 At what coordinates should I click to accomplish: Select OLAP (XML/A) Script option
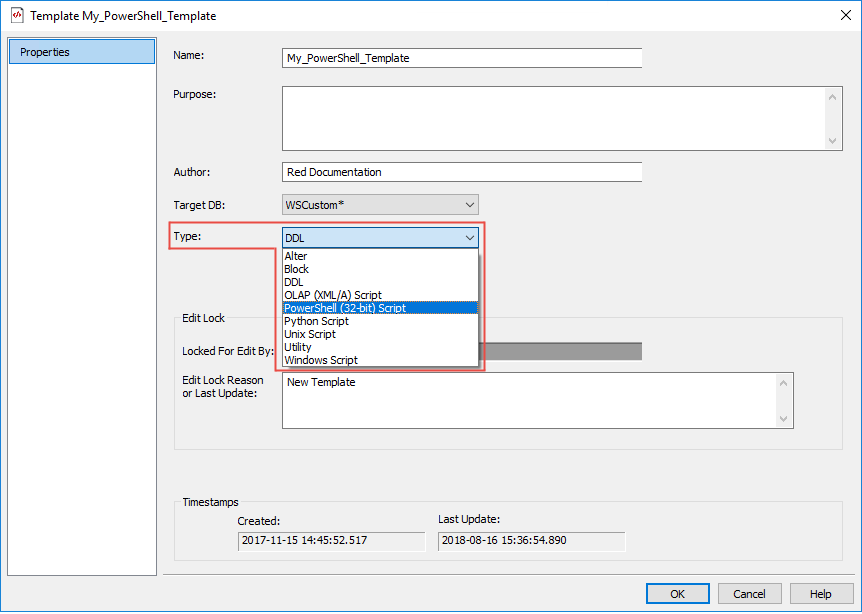click(x=333, y=295)
